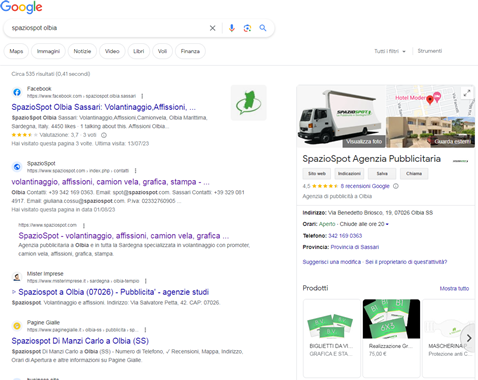478x380 pixels.
Task: Click the Facebook favicon of first result
Action: (17, 92)
